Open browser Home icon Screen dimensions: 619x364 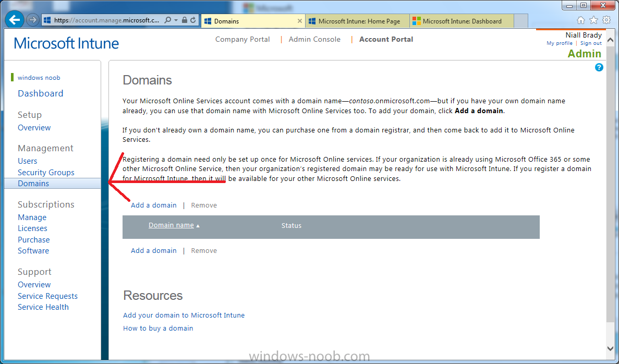click(x=581, y=20)
